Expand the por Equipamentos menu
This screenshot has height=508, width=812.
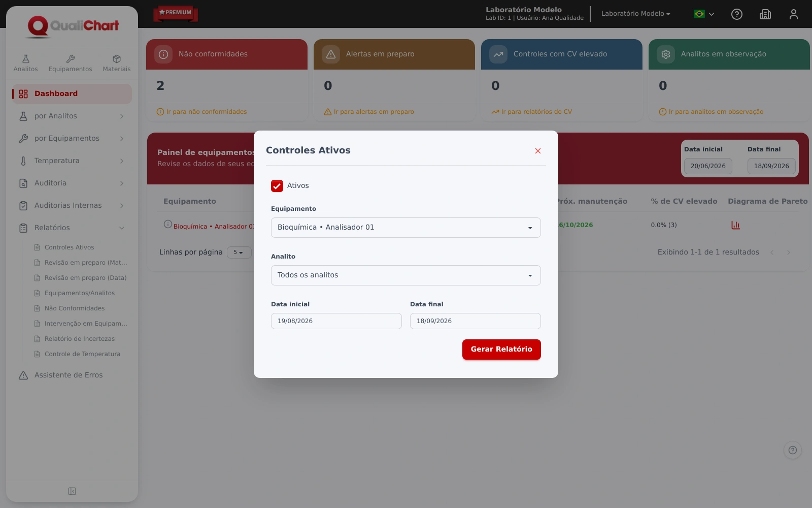pyautogui.click(x=72, y=139)
